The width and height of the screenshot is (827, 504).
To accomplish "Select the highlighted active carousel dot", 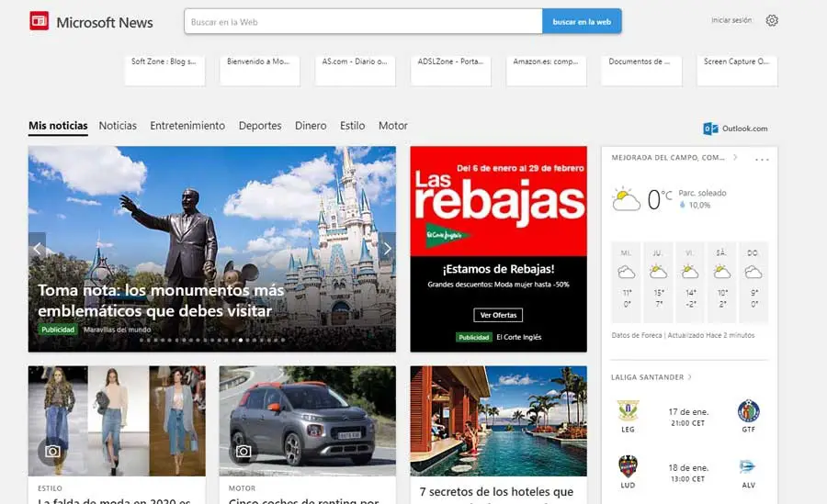I will (241, 340).
